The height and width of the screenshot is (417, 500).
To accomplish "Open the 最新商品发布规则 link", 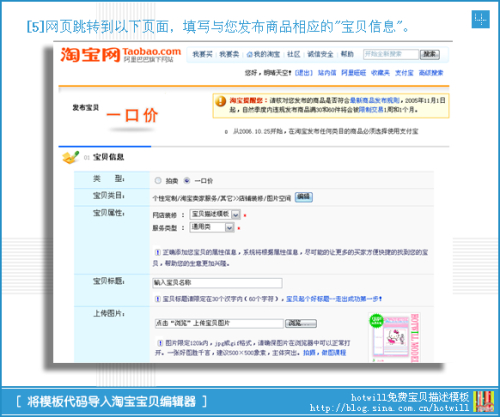I will (375, 100).
